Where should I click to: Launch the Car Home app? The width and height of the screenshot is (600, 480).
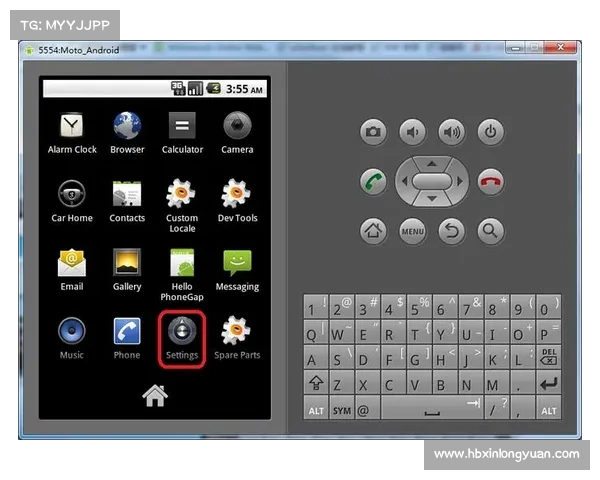click(72, 202)
